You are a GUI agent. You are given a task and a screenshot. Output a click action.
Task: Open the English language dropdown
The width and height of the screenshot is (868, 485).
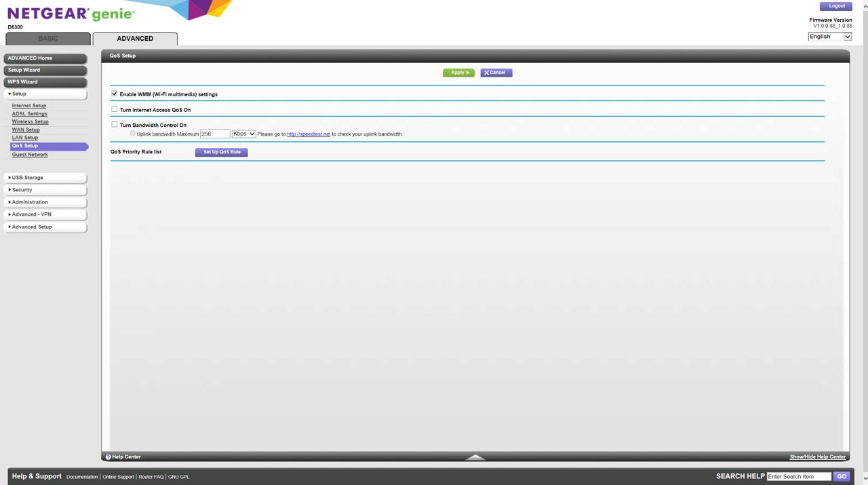click(829, 37)
